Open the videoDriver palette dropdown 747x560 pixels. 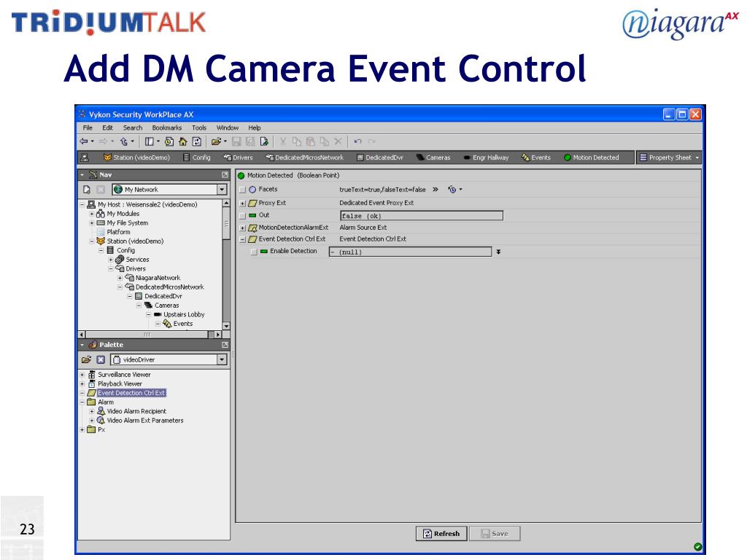click(222, 359)
